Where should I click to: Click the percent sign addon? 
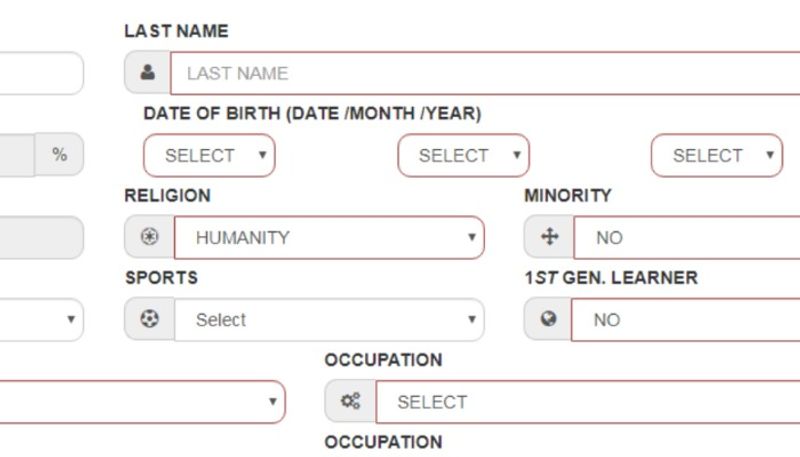pyautogui.click(x=60, y=155)
